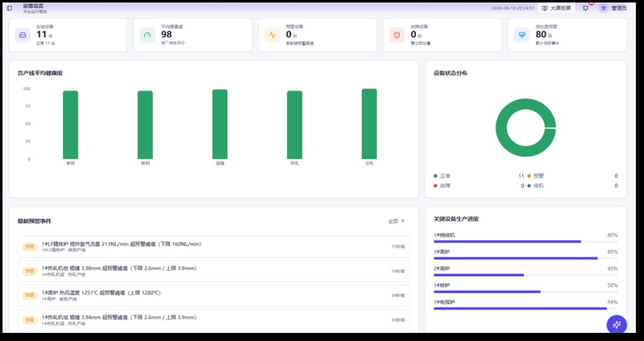
Task: Select the 运营总览 page title
Action: click(33, 6)
